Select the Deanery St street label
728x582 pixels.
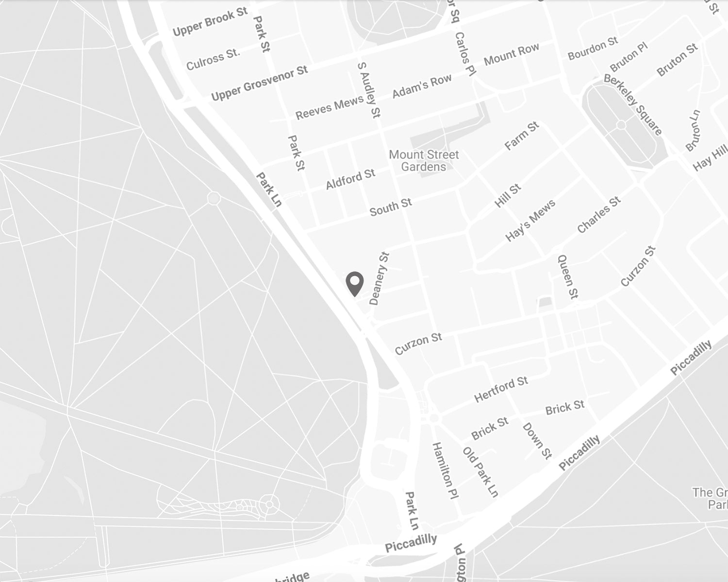click(x=380, y=278)
